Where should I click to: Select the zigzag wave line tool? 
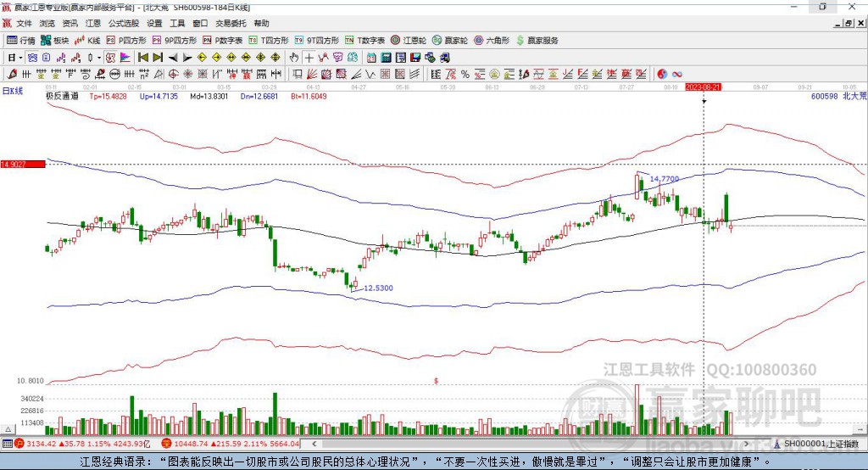click(370, 75)
